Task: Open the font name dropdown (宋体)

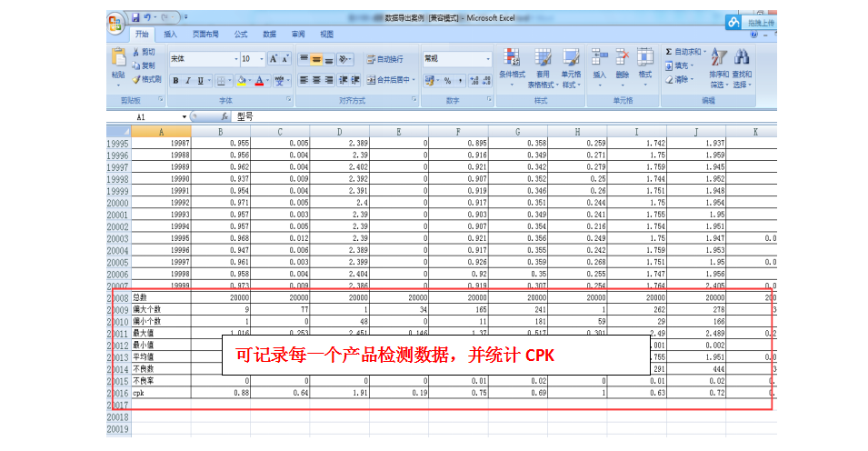Action: (236, 58)
